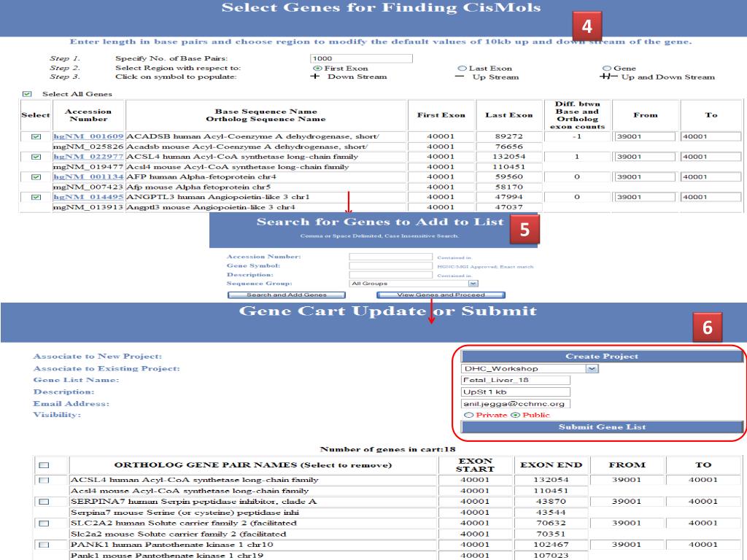Tick the cart header select-to-remove checkbox
Viewport: 747px width, 560px height.
click(44, 464)
